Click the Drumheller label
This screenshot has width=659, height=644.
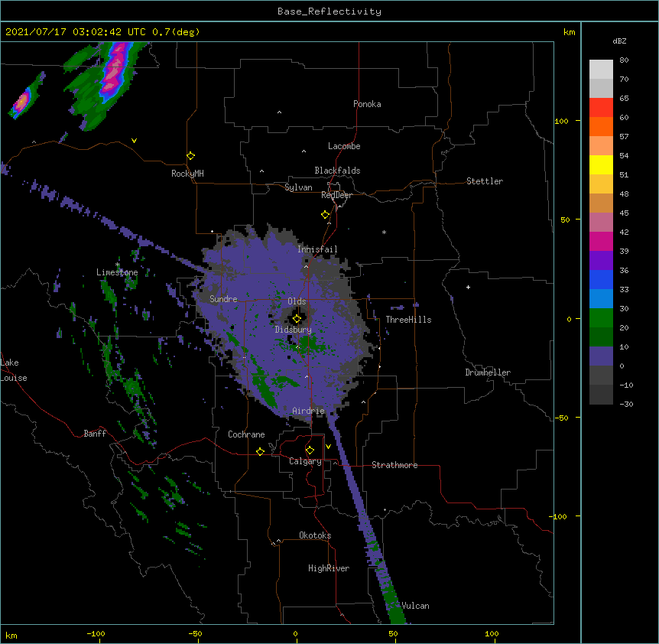[488, 372]
